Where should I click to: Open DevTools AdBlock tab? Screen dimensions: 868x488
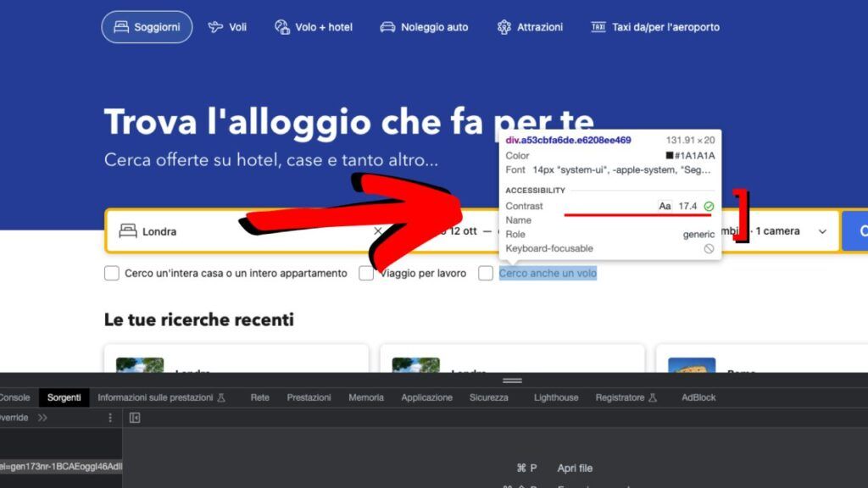pyautogui.click(x=698, y=398)
